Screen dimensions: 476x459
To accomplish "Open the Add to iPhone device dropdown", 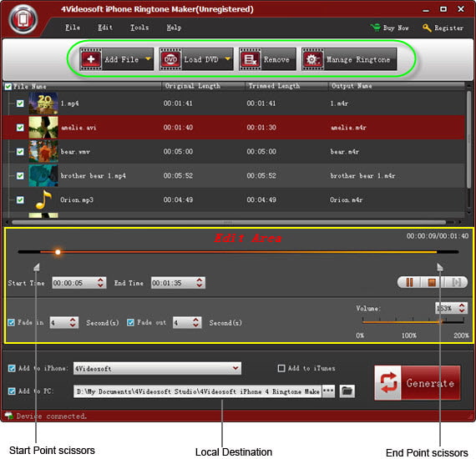I will pos(157,368).
